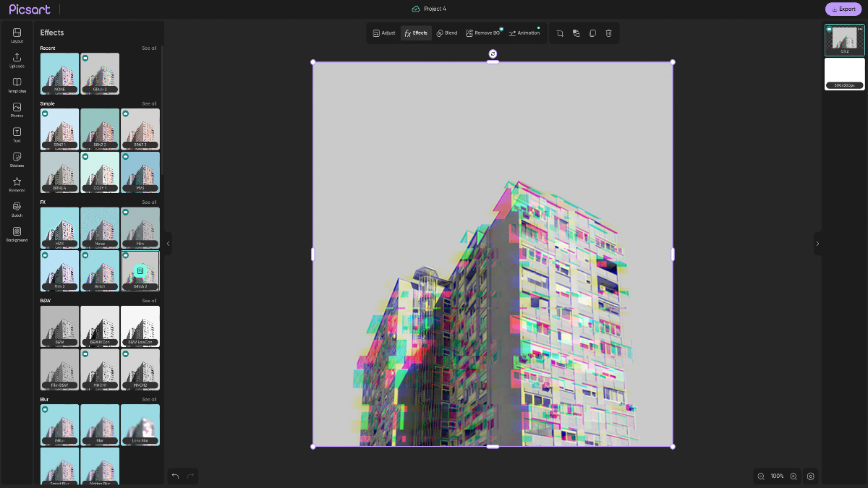This screenshot has height=488, width=868.
Task: Select the Obj 2 layer thumbnail
Action: (844, 40)
